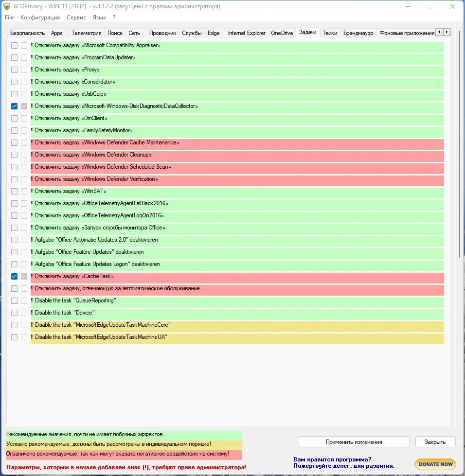Select the 'Office Automatic Updates 2.0' deaktivieren row text
465x476 pixels.
94,240
